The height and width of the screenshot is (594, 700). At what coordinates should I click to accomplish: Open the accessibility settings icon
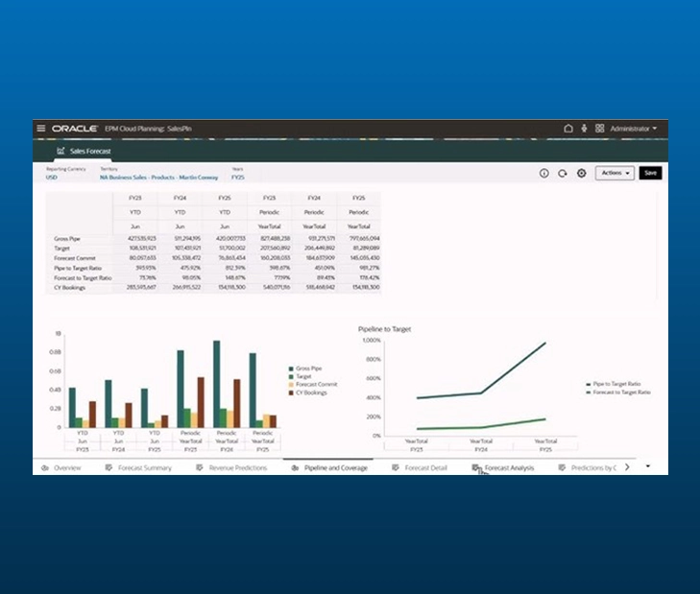(x=584, y=128)
